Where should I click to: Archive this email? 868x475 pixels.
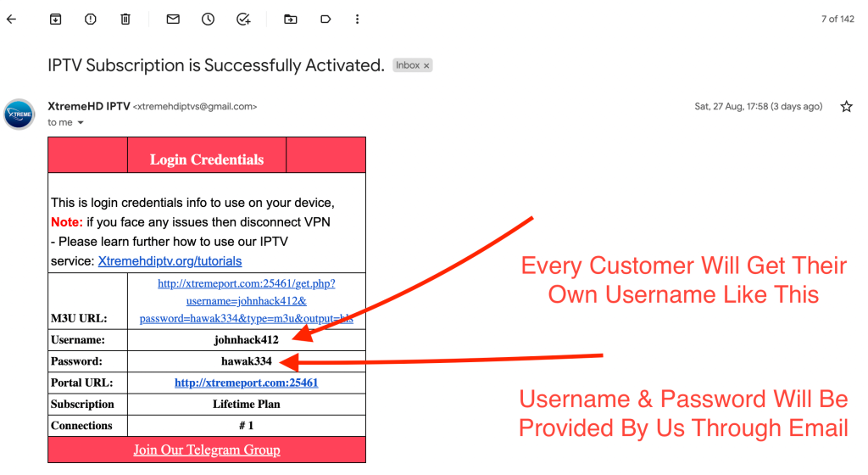click(55, 20)
